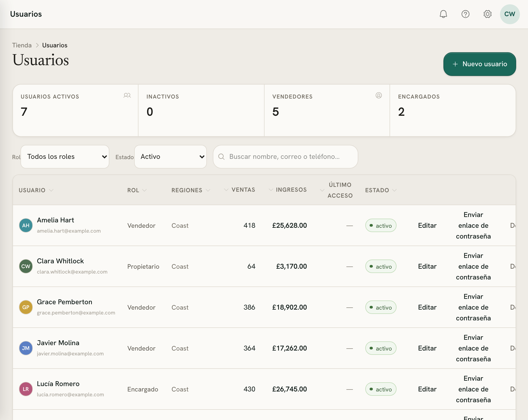
Task: Click Amelia Hart's AH avatar
Action: (x=26, y=225)
